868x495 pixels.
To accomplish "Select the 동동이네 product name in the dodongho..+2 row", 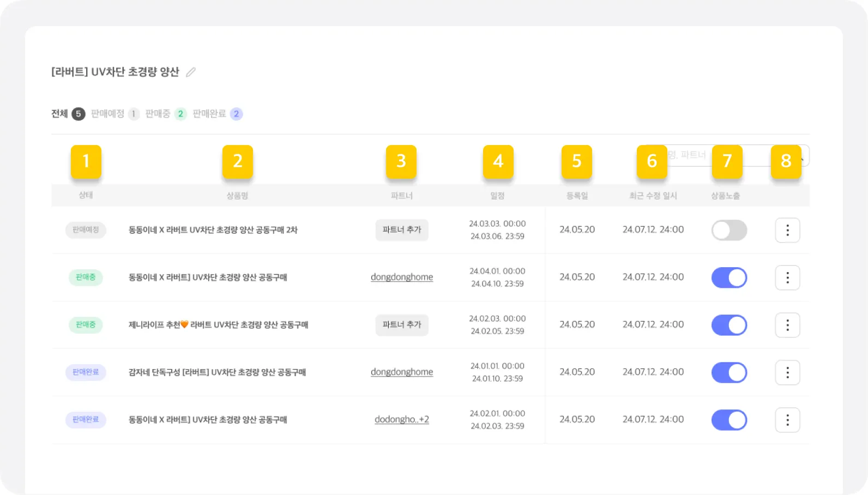I will [x=208, y=420].
